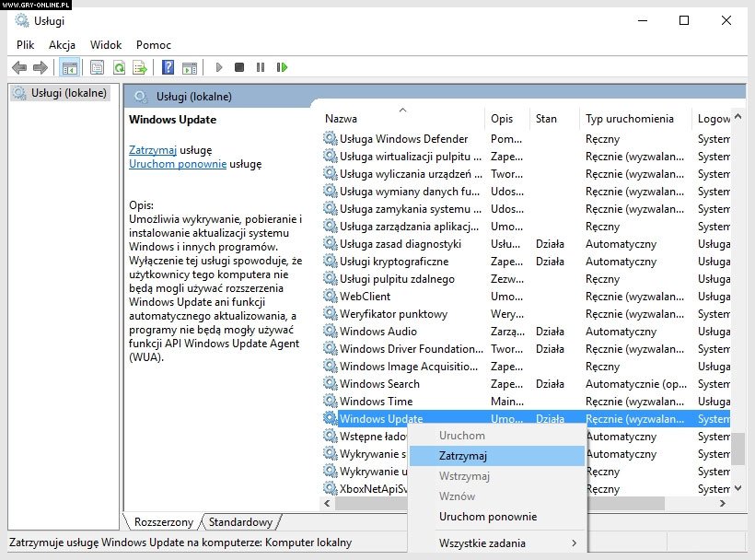Click the gear icon of WebClient row
Screen dimensions: 755x560
[330, 297]
